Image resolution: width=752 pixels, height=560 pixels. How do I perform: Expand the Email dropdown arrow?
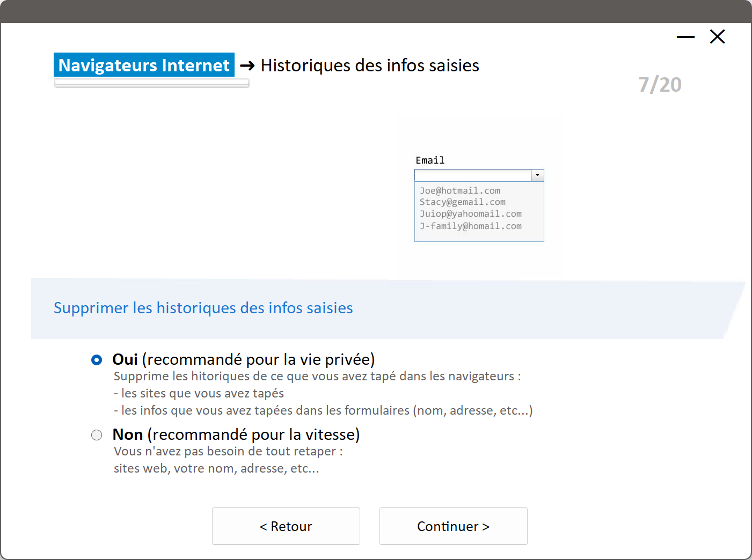pos(537,175)
